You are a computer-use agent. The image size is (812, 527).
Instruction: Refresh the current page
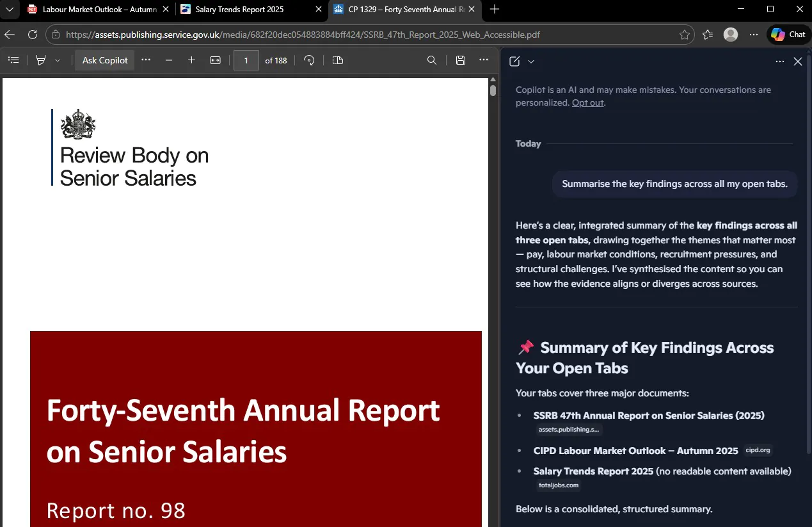[33, 35]
